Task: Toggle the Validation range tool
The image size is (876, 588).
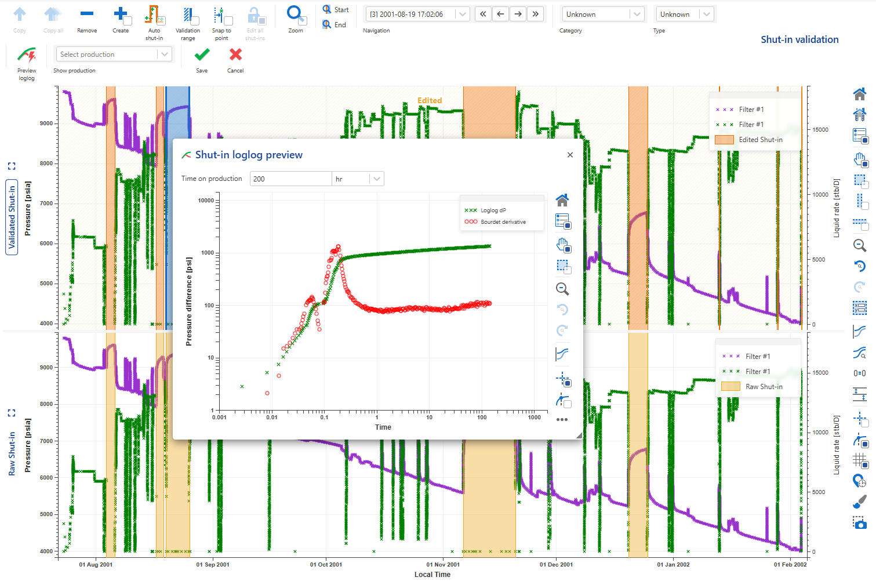Action: pyautogui.click(x=188, y=16)
